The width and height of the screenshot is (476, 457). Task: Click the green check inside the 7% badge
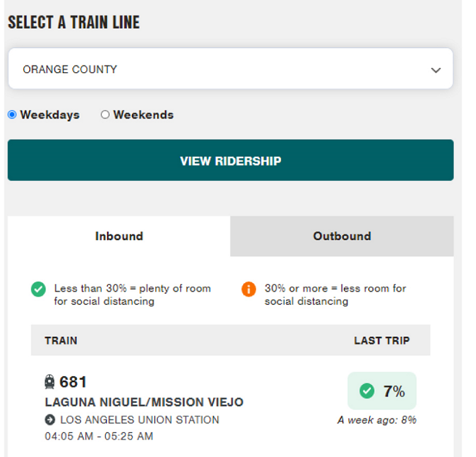pyautogui.click(x=367, y=391)
